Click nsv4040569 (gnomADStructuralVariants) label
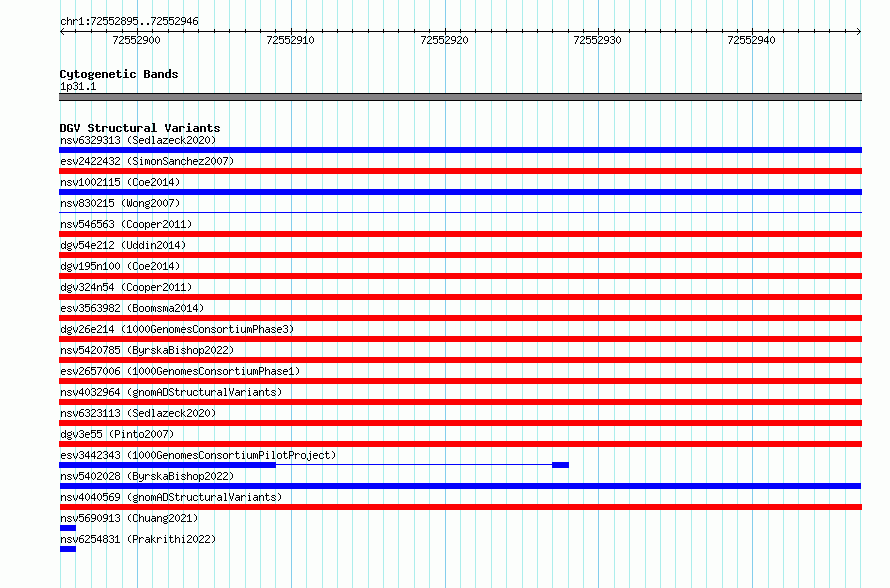890x588 pixels. 171,497
